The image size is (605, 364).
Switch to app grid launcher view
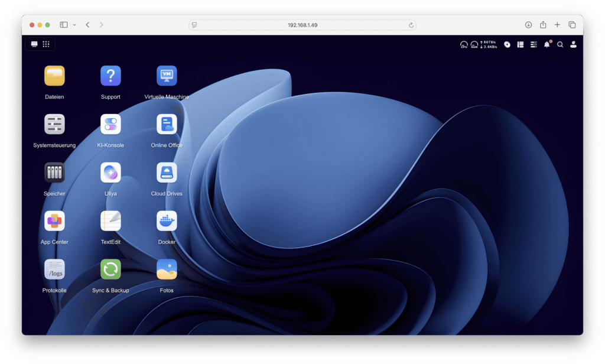coord(46,44)
